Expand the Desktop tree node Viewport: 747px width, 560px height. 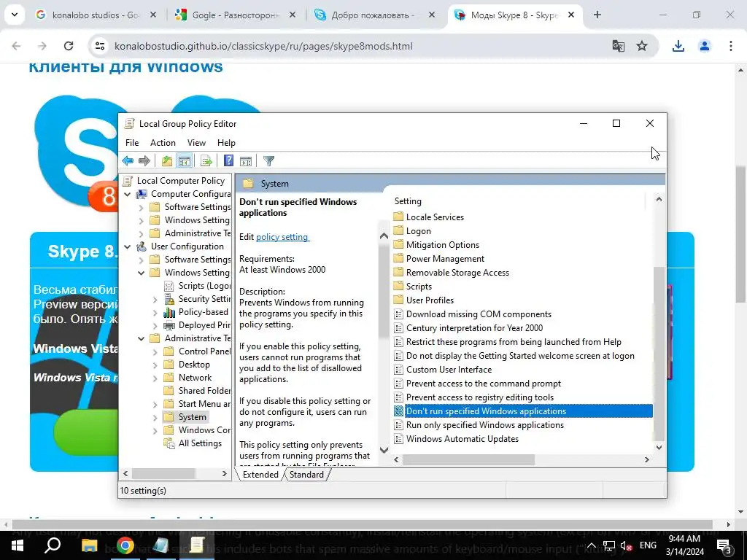(x=155, y=365)
